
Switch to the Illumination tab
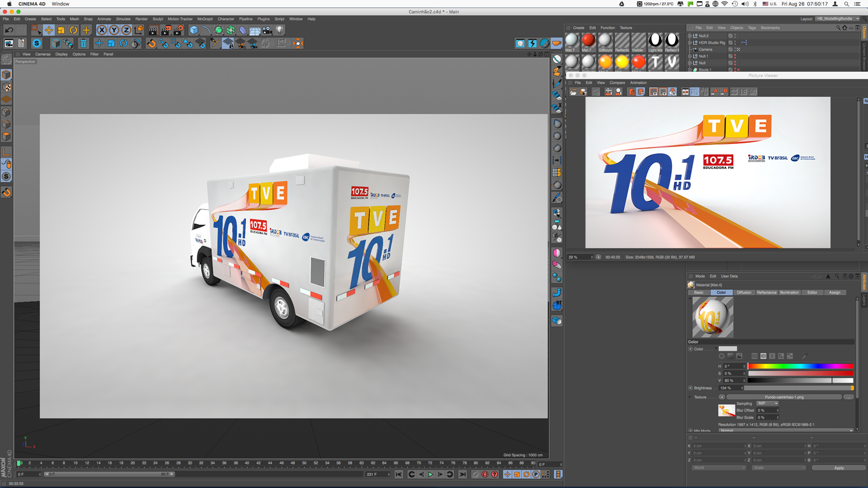[789, 293]
